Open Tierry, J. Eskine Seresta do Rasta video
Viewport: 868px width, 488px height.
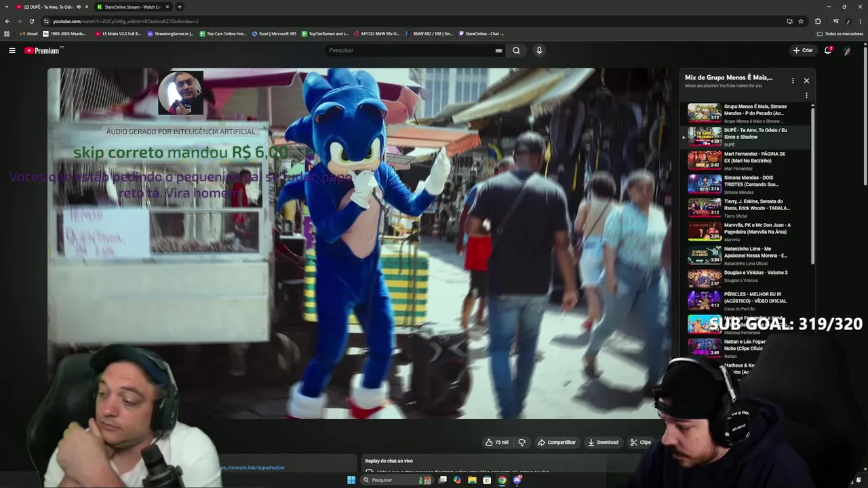746,208
